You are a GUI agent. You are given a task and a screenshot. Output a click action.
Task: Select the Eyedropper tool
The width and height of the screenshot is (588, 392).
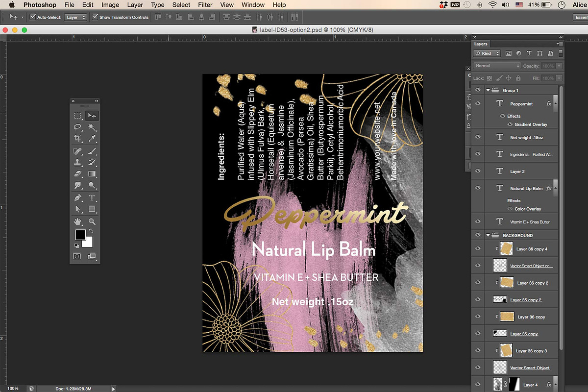(92, 139)
